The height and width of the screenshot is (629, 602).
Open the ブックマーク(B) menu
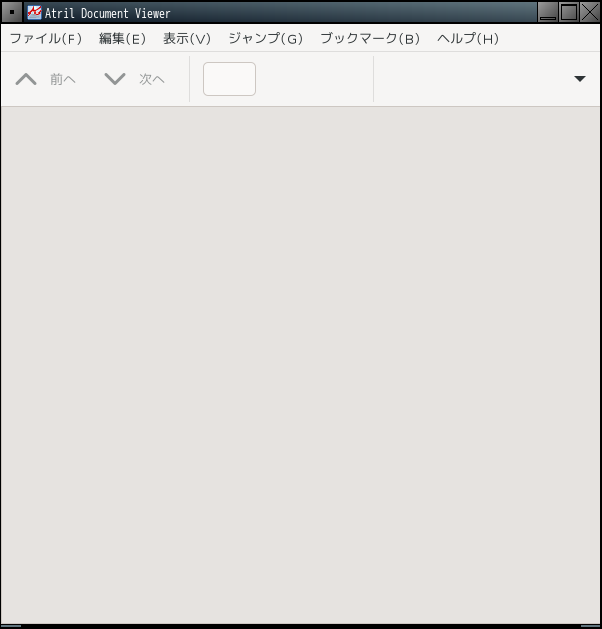pos(370,39)
